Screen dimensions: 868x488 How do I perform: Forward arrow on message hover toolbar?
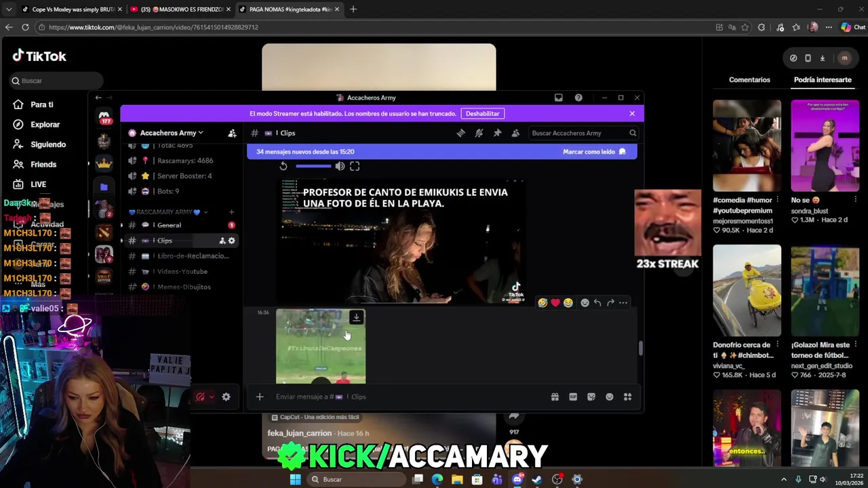[x=610, y=303]
